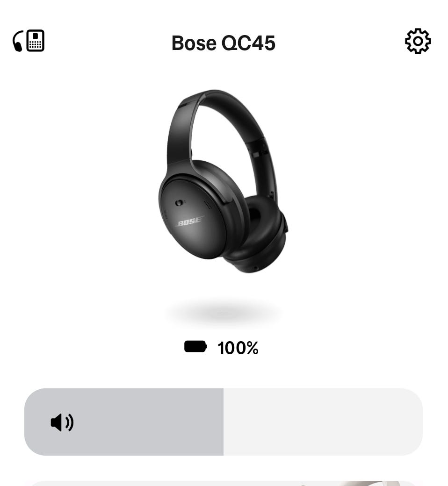Tap the speaker volume icon
Image resolution: width=448 pixels, height=486 pixels.
(62, 422)
